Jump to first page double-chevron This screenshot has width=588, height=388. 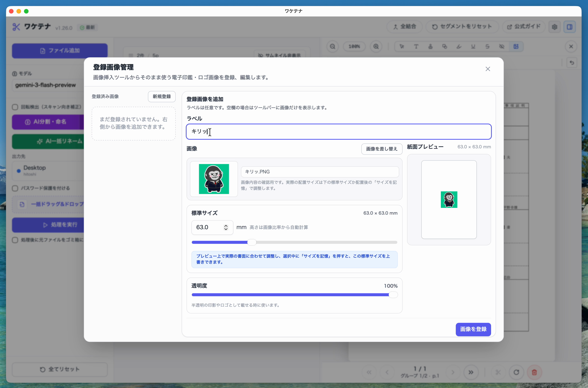[x=369, y=372]
